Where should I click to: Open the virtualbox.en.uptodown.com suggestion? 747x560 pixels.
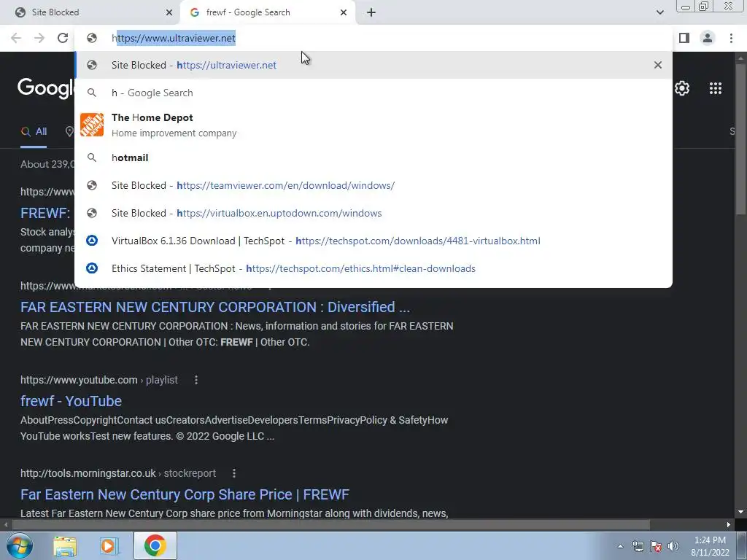[x=373, y=213]
